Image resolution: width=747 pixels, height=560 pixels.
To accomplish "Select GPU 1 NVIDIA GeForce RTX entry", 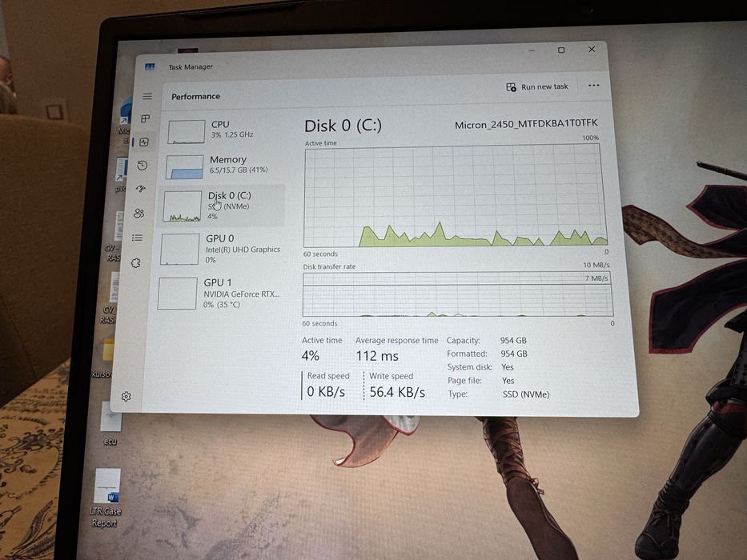I will 219,293.
